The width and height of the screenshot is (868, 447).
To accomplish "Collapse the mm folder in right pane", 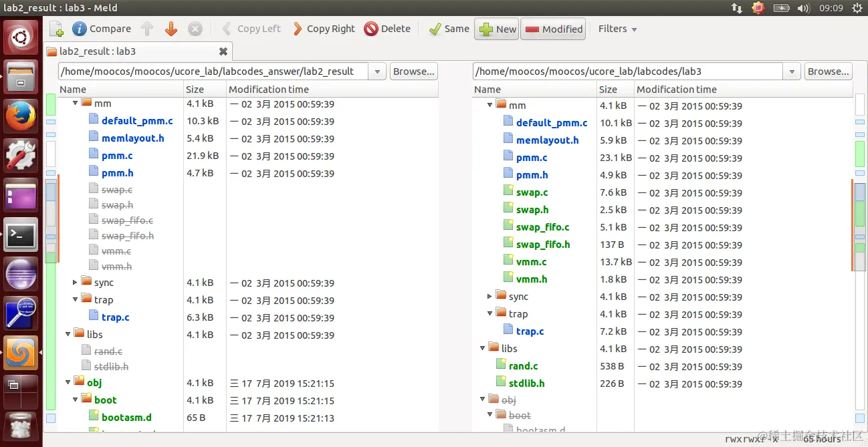I will 490,106.
